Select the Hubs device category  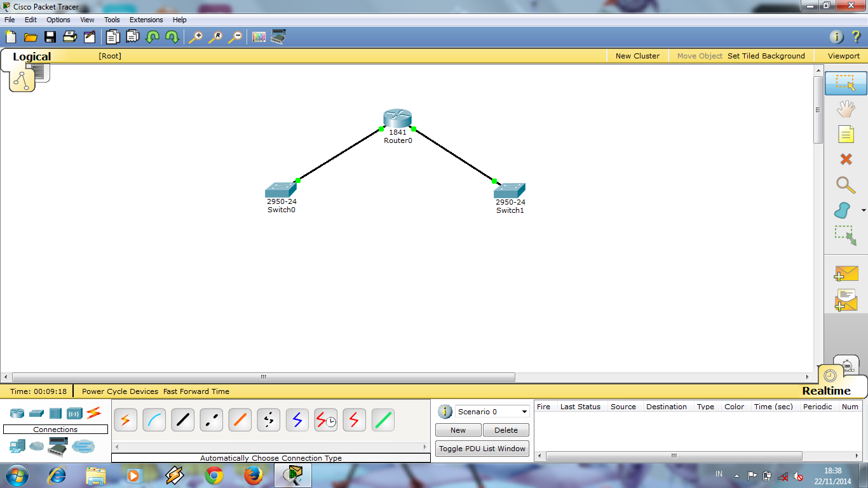[x=55, y=413]
